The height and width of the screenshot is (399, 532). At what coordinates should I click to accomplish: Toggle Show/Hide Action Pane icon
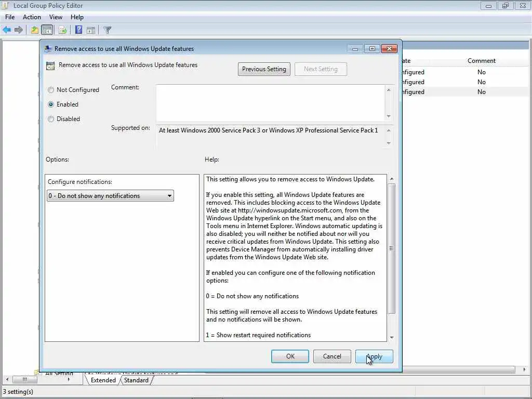pyautogui.click(x=91, y=30)
